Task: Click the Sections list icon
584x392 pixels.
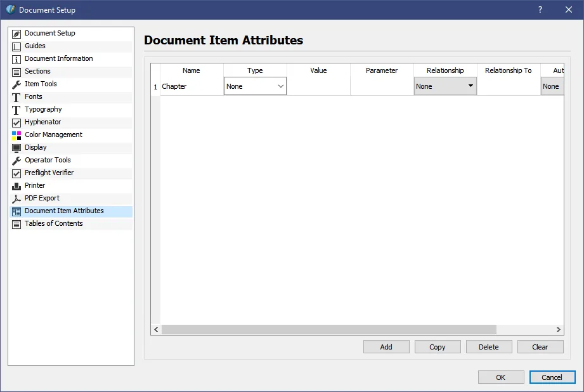Action: (16, 72)
